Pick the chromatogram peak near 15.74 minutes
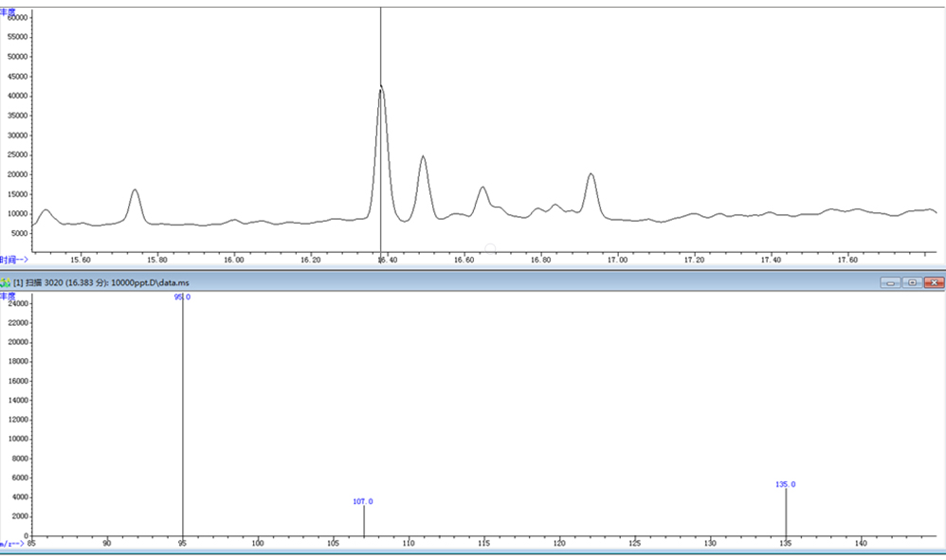The image size is (946, 560). click(x=135, y=190)
